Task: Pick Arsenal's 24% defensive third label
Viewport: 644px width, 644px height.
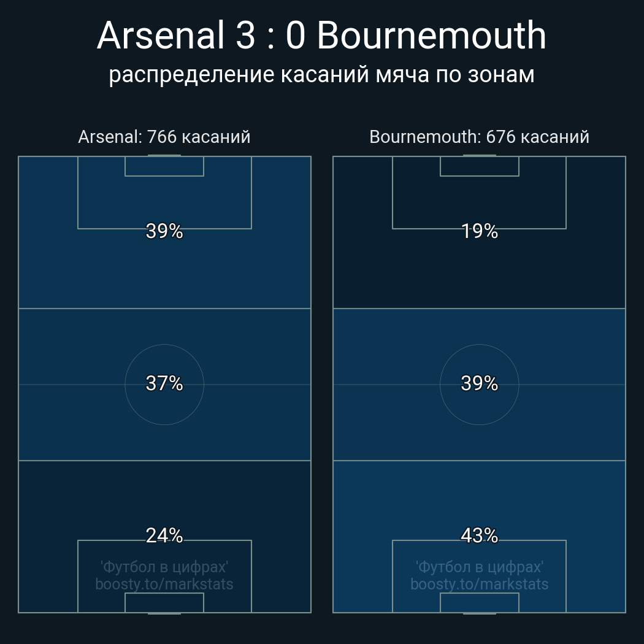Action: click(x=164, y=535)
